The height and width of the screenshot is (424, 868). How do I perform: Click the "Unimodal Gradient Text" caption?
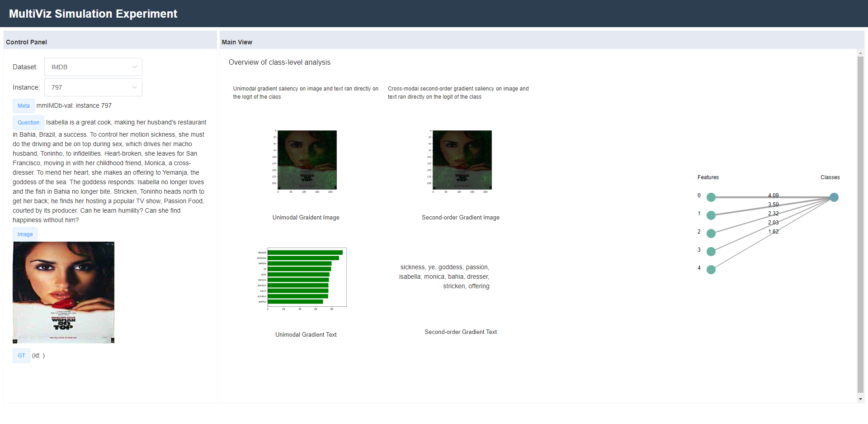click(306, 335)
